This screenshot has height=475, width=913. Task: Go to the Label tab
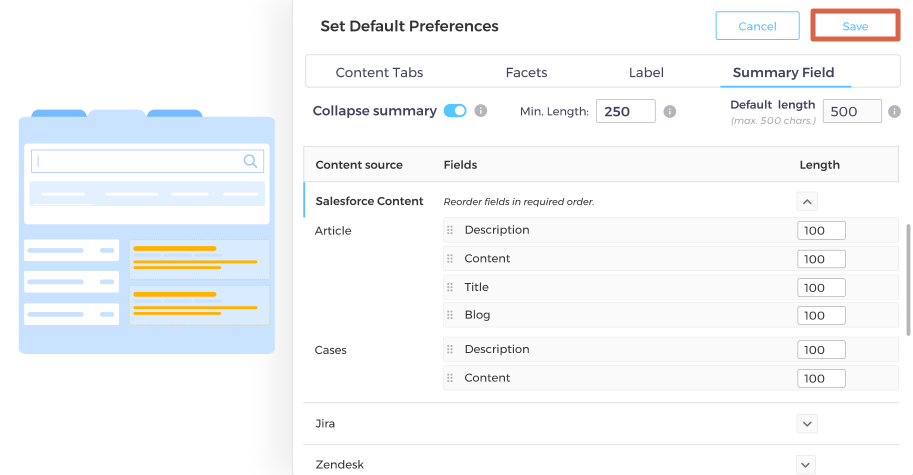point(646,72)
